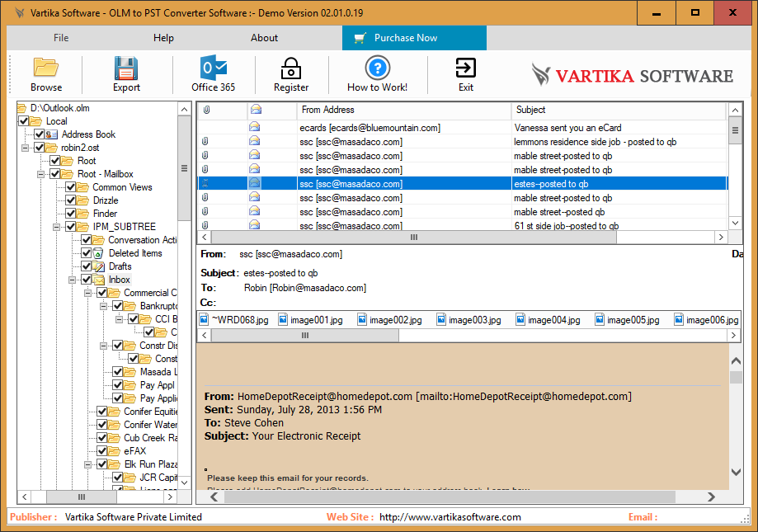Select the Cub Creek Ra folder
The image size is (758, 532).
(150, 438)
